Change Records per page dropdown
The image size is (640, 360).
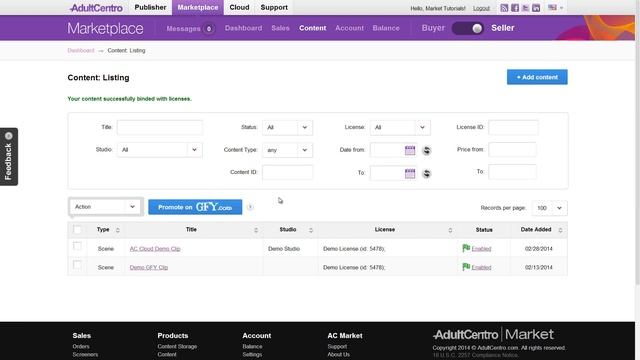[549, 208]
